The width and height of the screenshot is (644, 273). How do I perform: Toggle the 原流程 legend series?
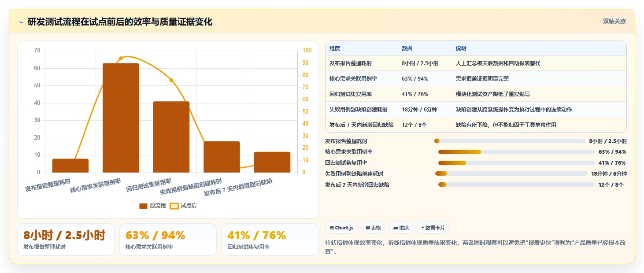pyautogui.click(x=152, y=206)
